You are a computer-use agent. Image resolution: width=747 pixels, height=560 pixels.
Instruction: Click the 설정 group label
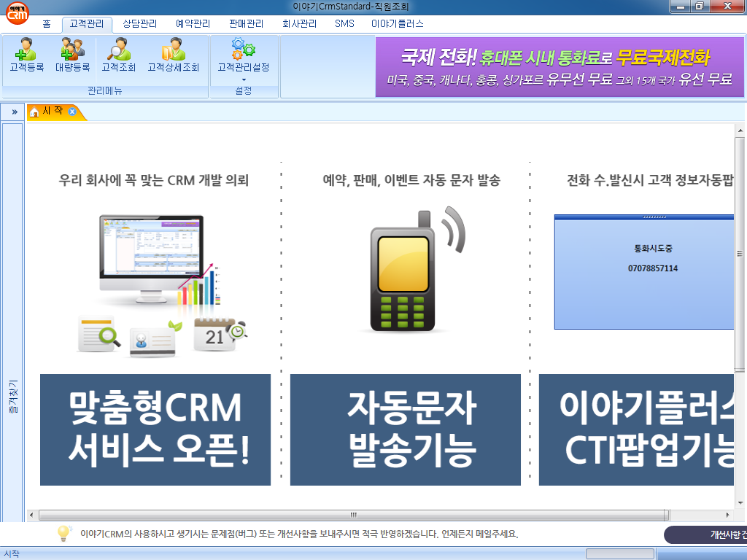tap(244, 90)
